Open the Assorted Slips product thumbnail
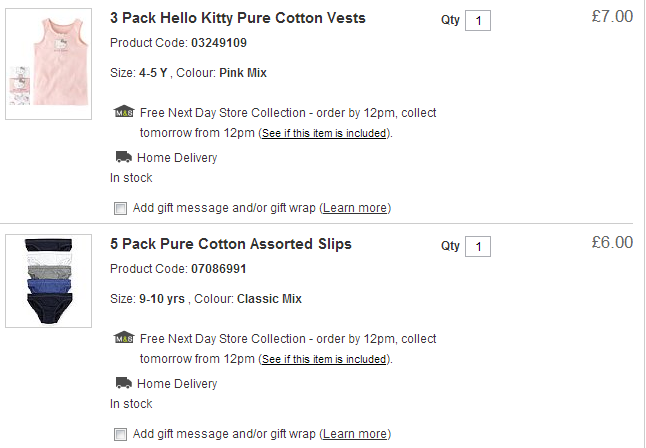Image resolution: width=646 pixels, height=448 pixels. point(49,281)
